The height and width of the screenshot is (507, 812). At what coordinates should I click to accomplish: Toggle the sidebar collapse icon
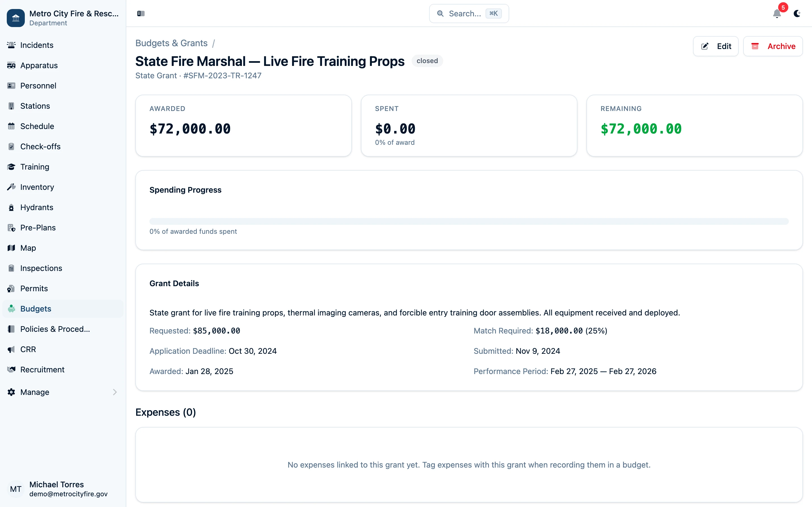pos(141,14)
